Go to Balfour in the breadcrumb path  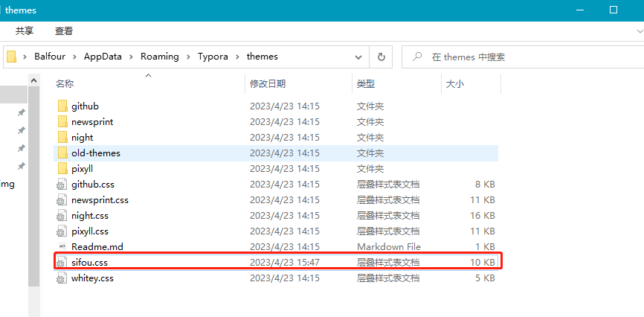(x=50, y=57)
